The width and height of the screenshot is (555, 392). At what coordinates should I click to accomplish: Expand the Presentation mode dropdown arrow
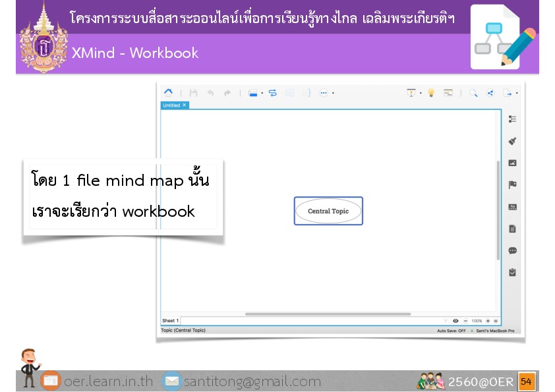click(421, 94)
